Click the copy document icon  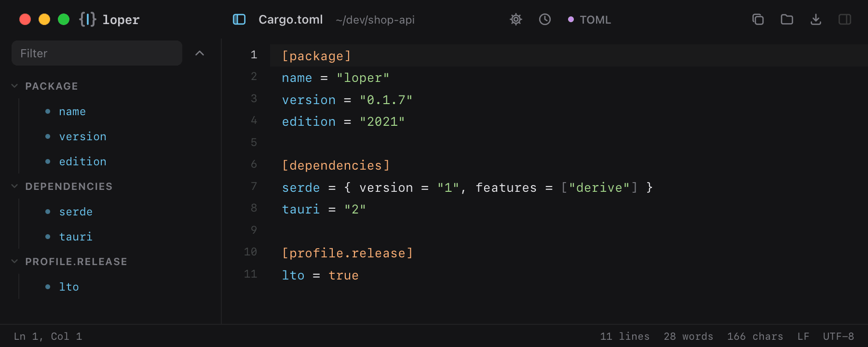(x=758, y=19)
